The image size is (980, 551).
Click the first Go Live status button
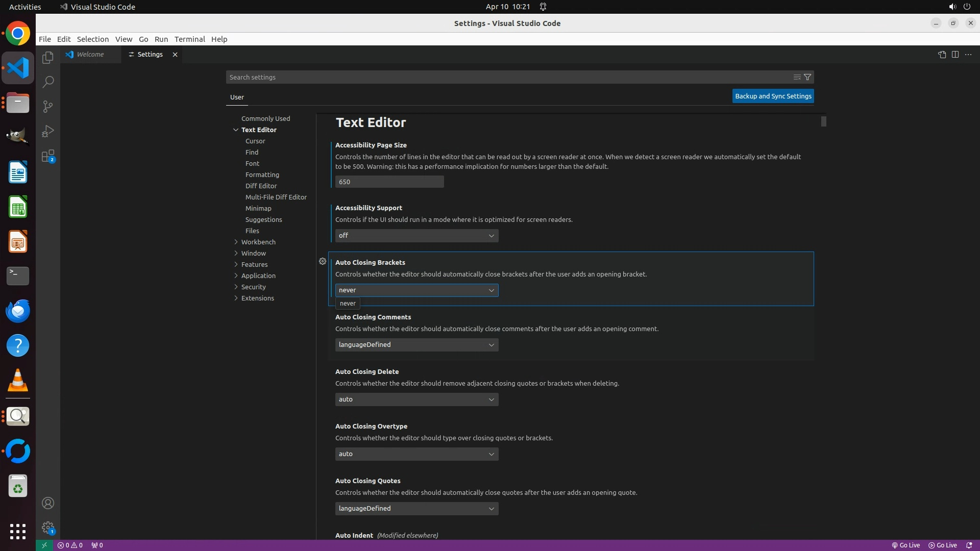[906, 545]
